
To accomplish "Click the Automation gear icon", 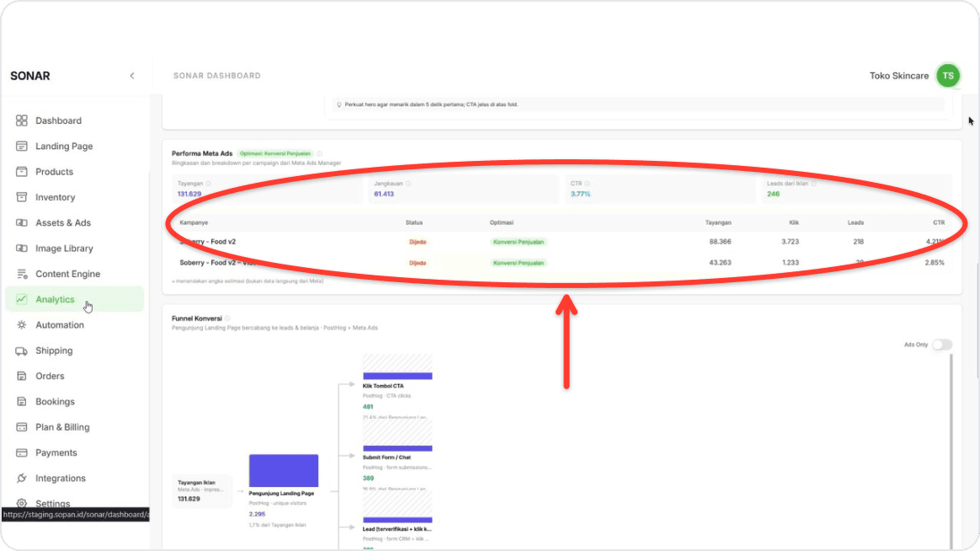I will pyautogui.click(x=22, y=324).
